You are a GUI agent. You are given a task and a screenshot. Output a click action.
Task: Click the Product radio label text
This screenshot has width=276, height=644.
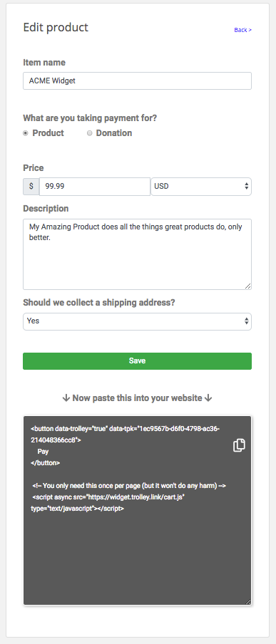tap(48, 133)
